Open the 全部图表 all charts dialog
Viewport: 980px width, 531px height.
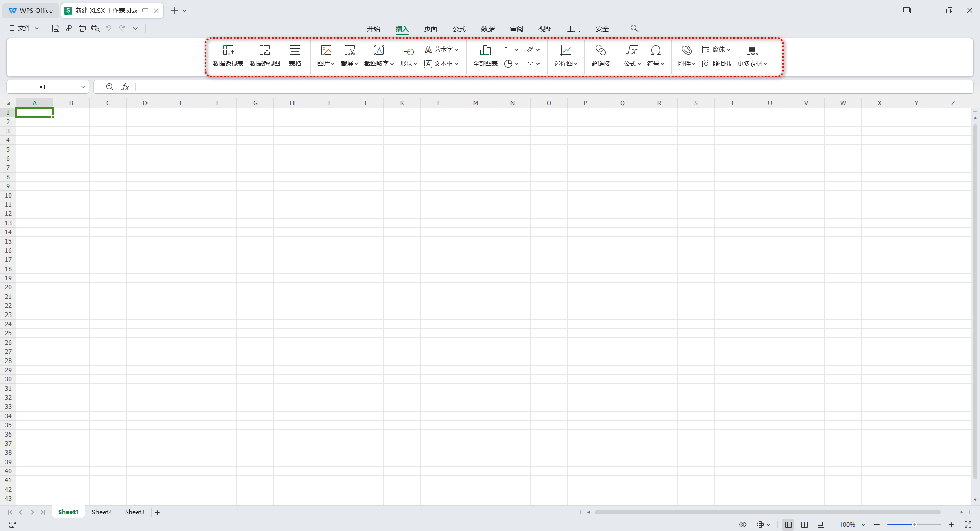[x=485, y=56]
